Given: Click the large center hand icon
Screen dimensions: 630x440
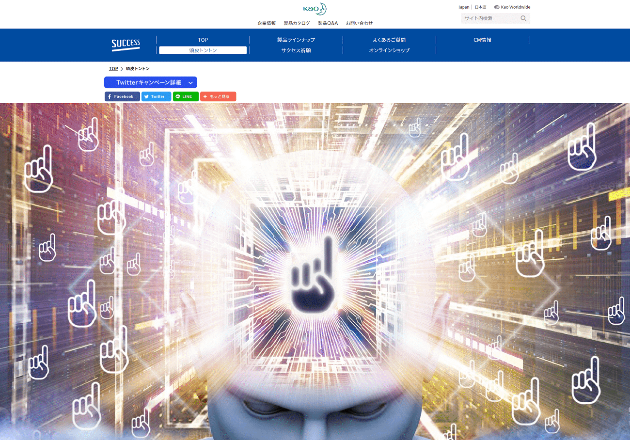Looking at the screenshot, I should [x=314, y=272].
